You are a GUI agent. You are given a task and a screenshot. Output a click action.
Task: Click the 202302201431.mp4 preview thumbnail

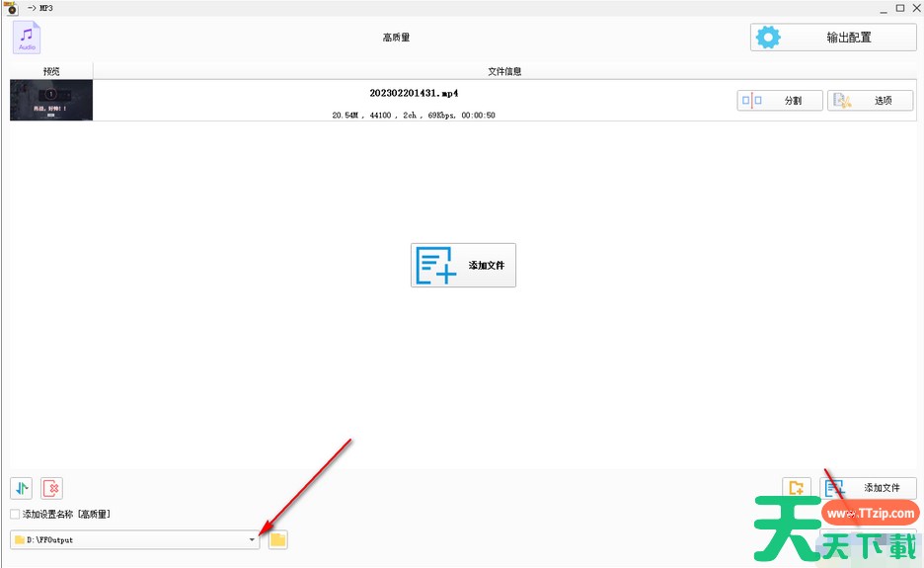point(51,100)
